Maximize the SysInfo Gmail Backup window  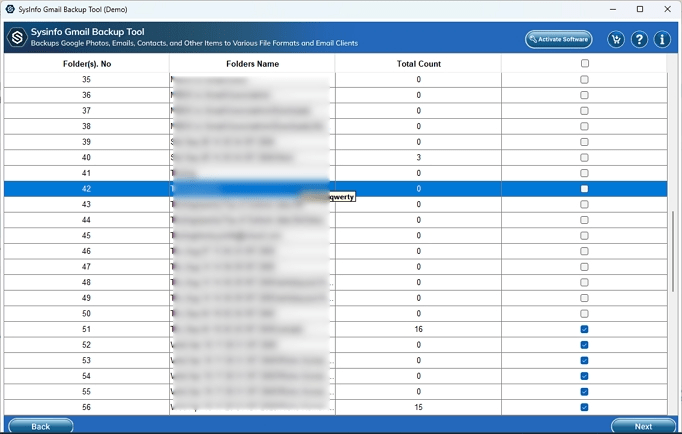640,9
